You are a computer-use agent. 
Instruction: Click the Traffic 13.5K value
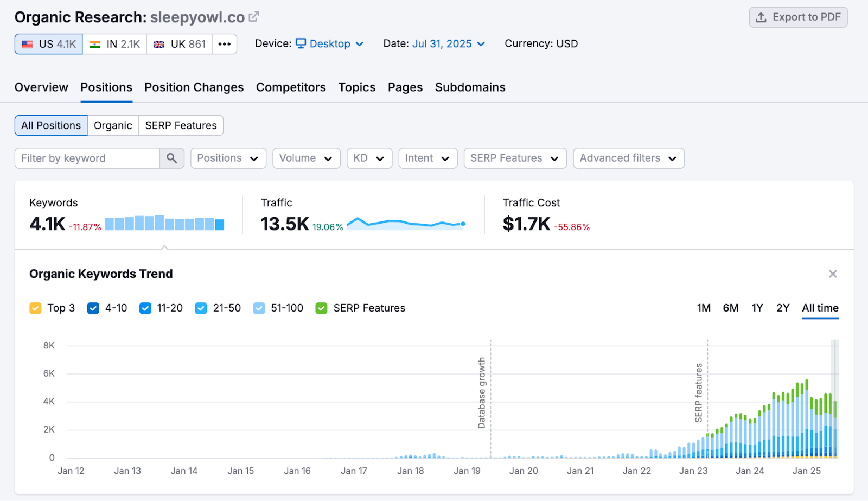(285, 224)
